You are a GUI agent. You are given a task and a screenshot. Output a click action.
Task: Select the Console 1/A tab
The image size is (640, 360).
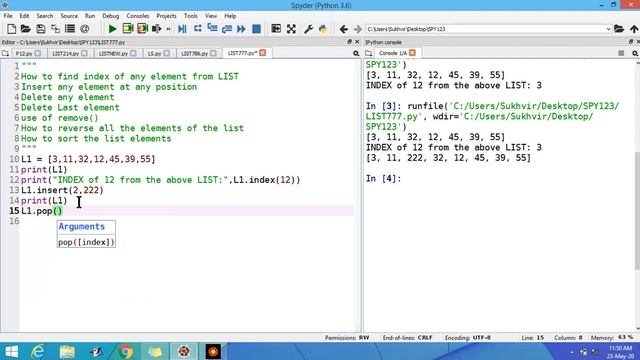[x=392, y=53]
